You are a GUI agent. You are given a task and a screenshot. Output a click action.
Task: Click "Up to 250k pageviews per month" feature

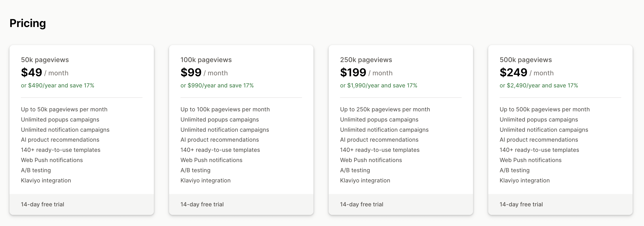click(385, 109)
